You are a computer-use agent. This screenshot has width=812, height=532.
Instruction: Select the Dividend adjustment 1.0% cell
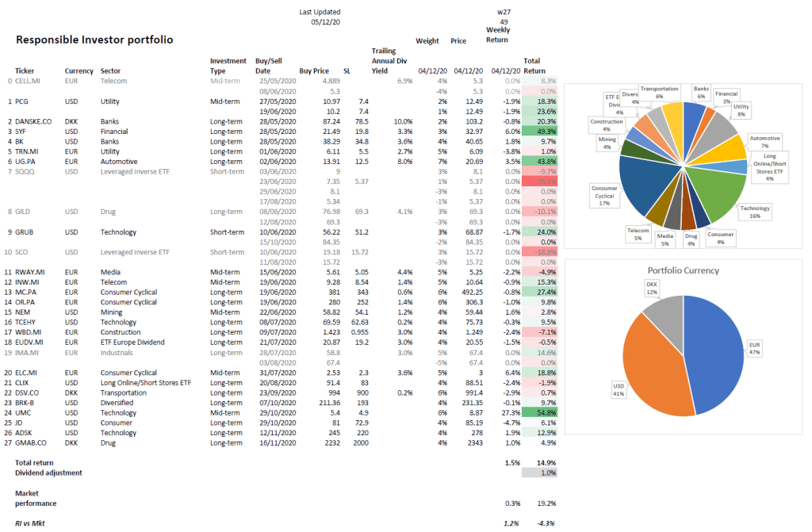[x=546, y=473]
